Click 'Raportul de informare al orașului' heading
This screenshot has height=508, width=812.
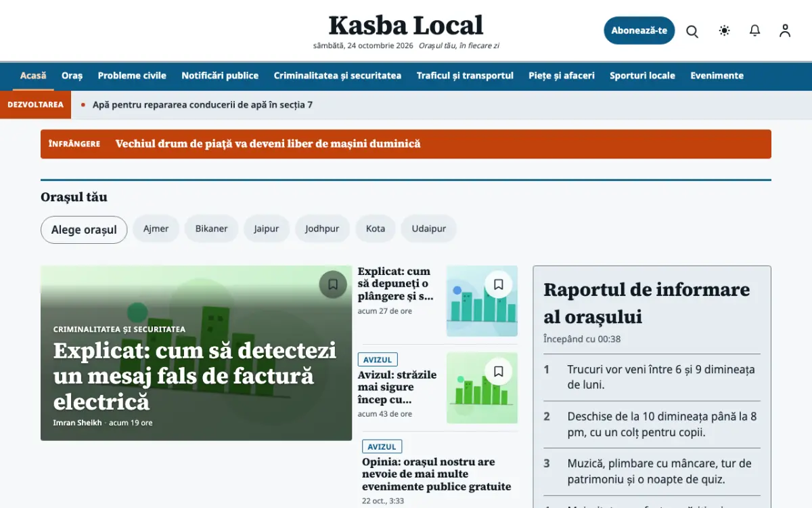647,303
